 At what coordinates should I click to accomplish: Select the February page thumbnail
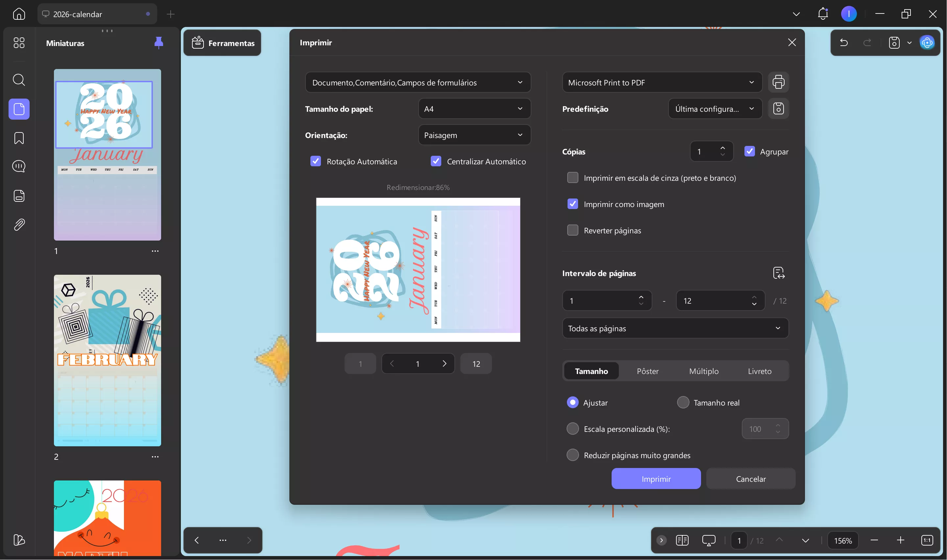click(107, 361)
